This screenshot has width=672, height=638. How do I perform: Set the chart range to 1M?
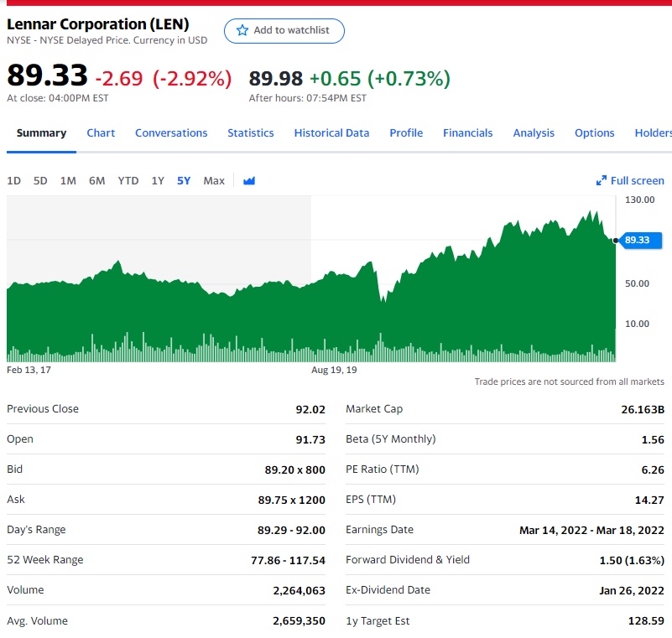68,181
